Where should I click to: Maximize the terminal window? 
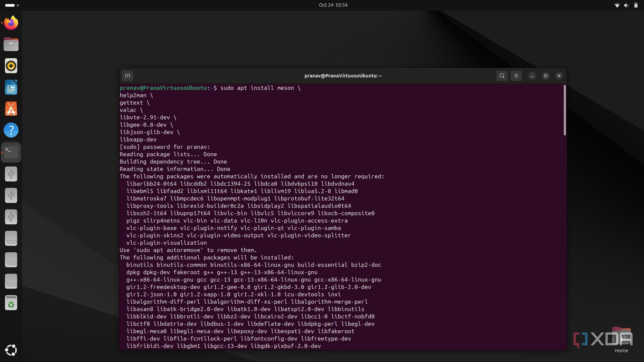(546, 76)
